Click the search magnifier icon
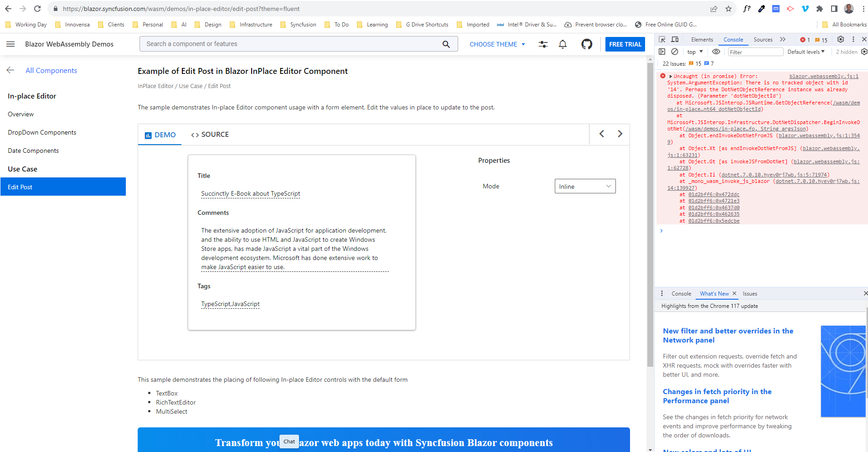This screenshot has width=868, height=452. 446,44
